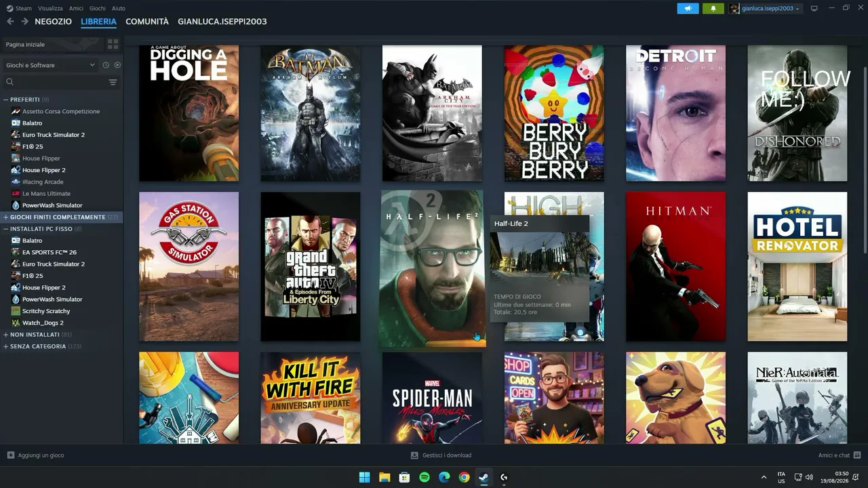Viewport: 868px width, 488px height.
Task: Open the collections grid view icon
Action: tap(113, 44)
